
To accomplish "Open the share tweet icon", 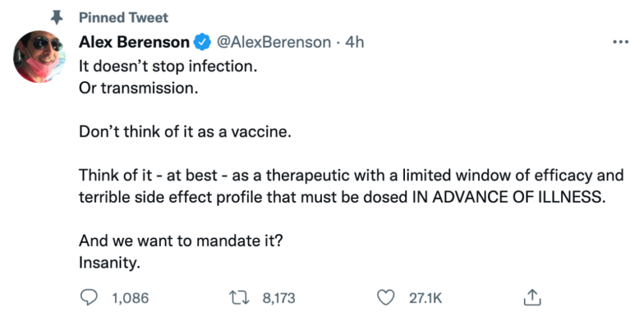I will point(532,297).
